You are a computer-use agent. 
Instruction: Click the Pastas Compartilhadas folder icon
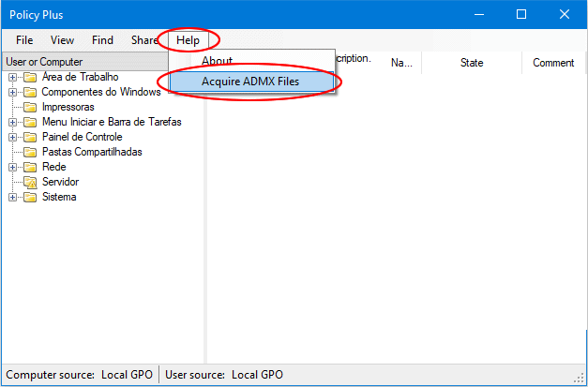[x=30, y=152]
